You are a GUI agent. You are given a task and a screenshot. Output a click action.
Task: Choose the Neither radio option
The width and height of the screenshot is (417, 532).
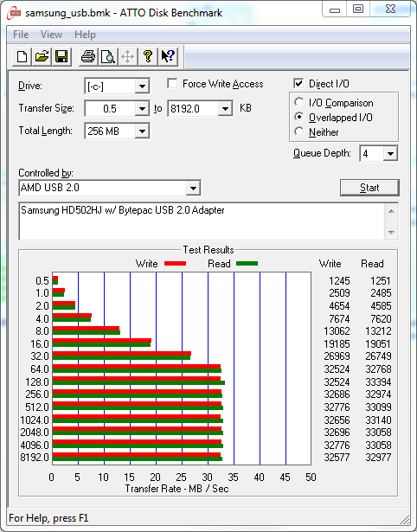coord(299,131)
